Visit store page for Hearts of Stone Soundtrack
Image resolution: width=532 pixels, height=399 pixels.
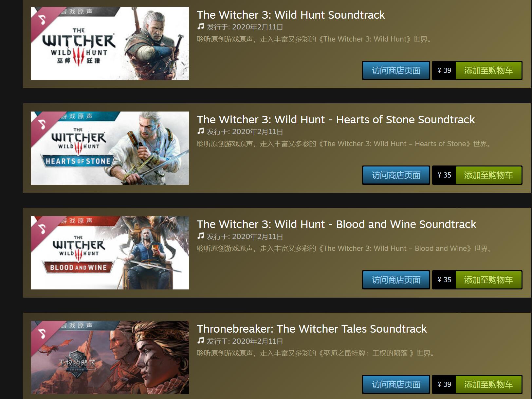pos(396,175)
